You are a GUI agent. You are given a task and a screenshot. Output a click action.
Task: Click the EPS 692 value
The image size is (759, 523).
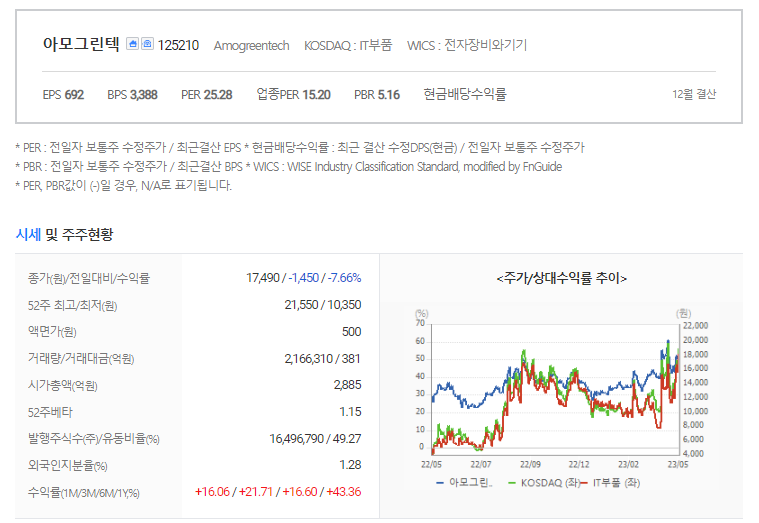click(x=63, y=94)
